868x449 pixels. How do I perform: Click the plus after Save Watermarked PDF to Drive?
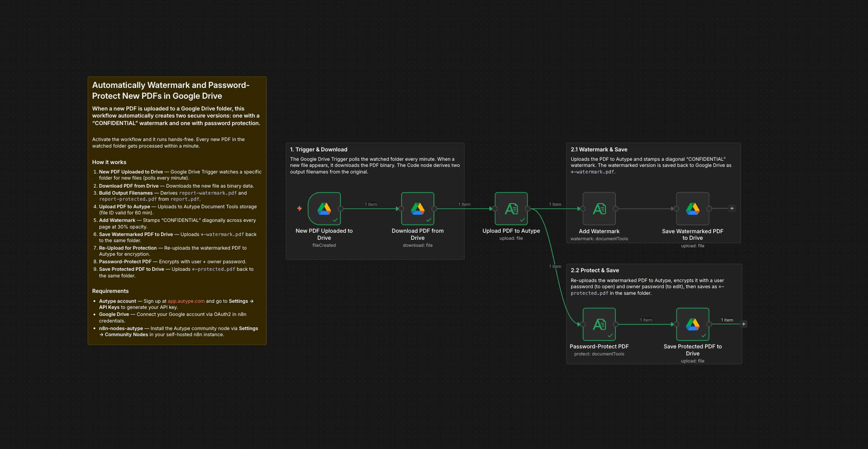point(732,207)
